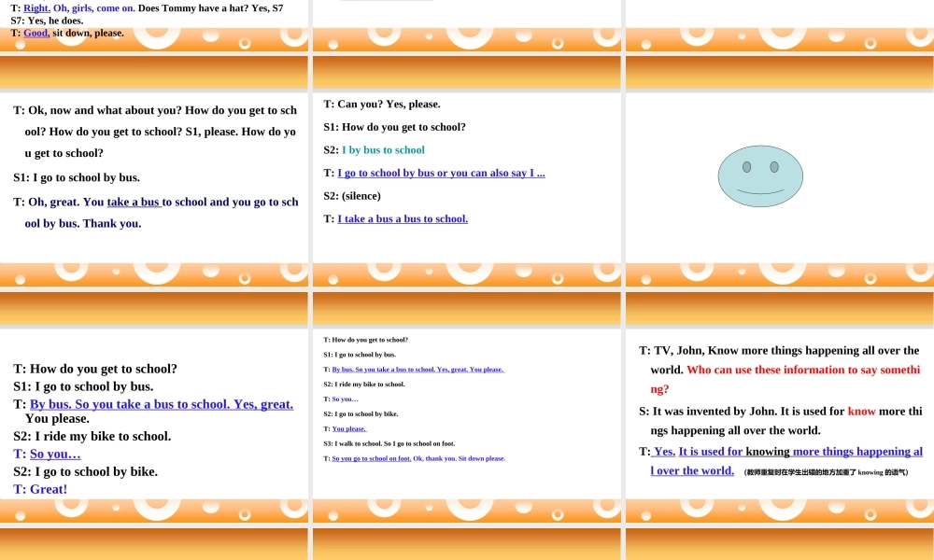Click the link "I go to school by bus or you can also say I ..."

tap(441, 174)
